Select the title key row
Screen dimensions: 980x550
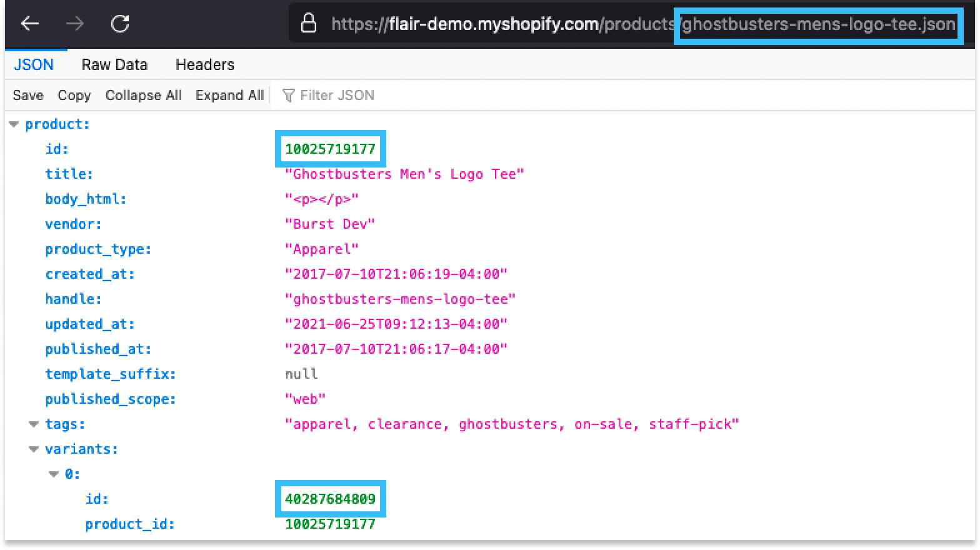tap(69, 174)
